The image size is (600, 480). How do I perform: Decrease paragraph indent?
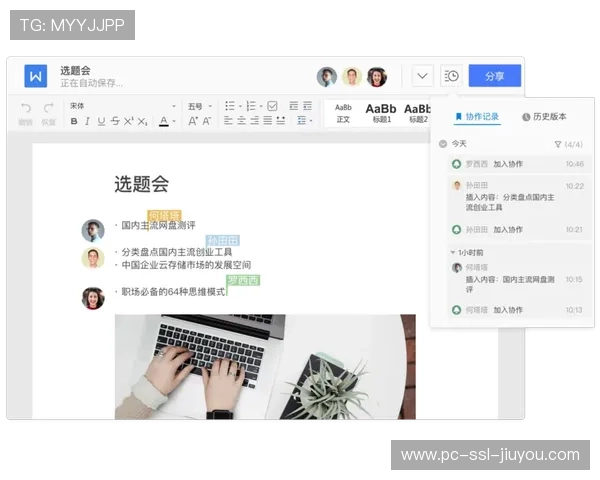click(x=293, y=106)
